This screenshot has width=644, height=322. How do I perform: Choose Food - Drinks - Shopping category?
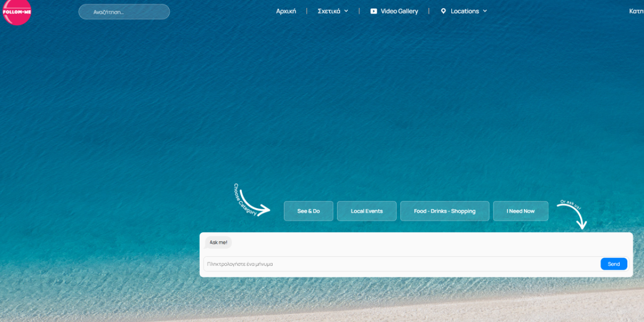(x=445, y=211)
